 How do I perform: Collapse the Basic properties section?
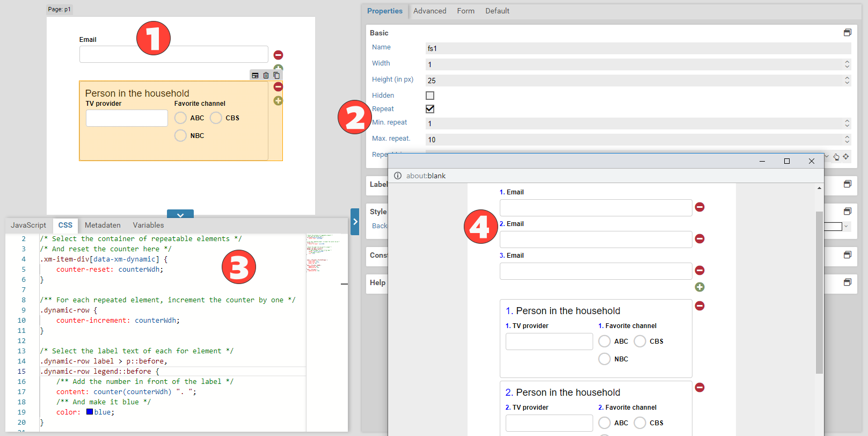coord(847,33)
